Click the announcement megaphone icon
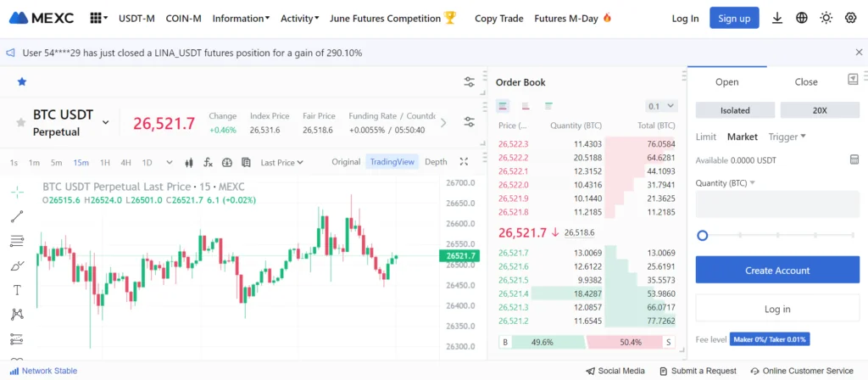 (x=10, y=53)
